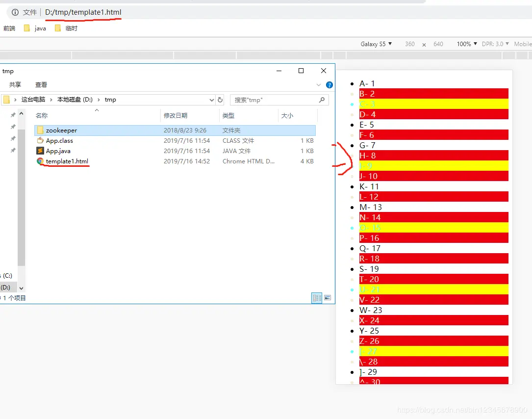Click the red row \- 28
Viewport: 532px width, 419px height.
click(433, 362)
